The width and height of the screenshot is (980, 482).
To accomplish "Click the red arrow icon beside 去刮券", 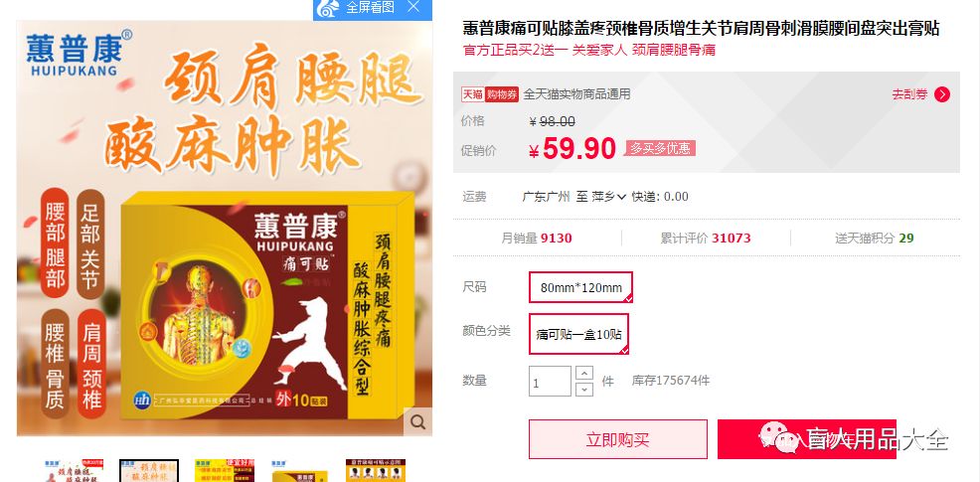I will tap(942, 94).
